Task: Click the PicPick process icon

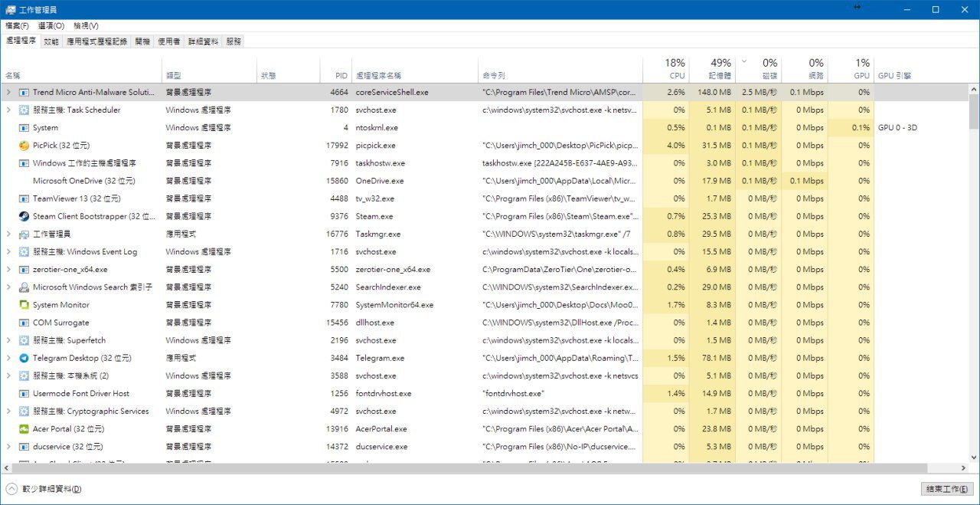Action: [24, 146]
